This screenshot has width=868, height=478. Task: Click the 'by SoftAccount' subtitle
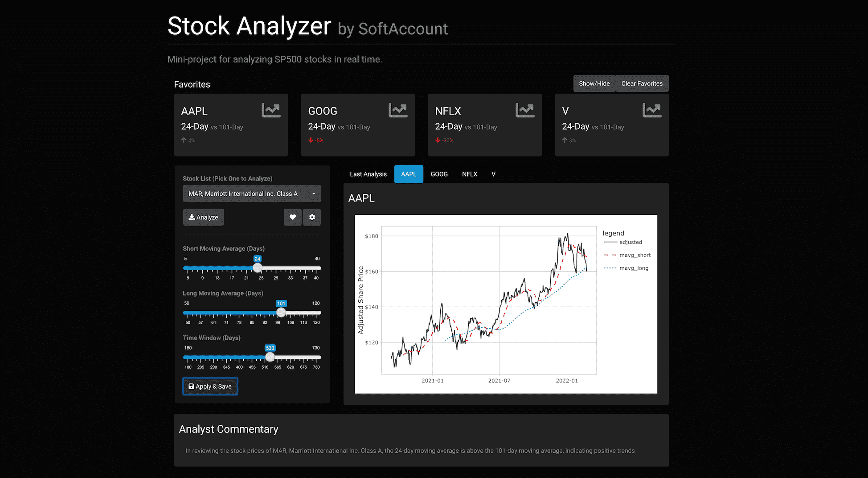click(393, 29)
